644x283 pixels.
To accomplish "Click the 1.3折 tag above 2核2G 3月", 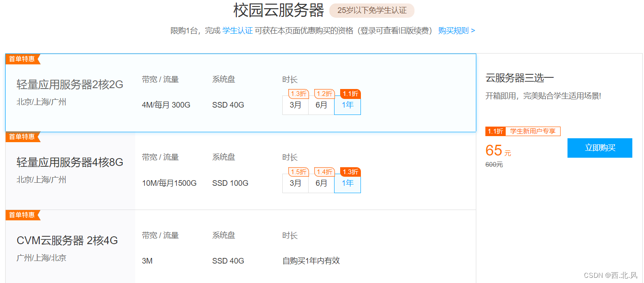I will pos(298,94).
